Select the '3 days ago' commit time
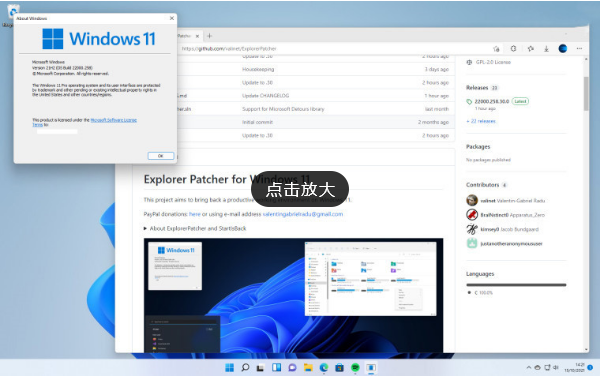The height and width of the screenshot is (379, 600). [x=437, y=69]
